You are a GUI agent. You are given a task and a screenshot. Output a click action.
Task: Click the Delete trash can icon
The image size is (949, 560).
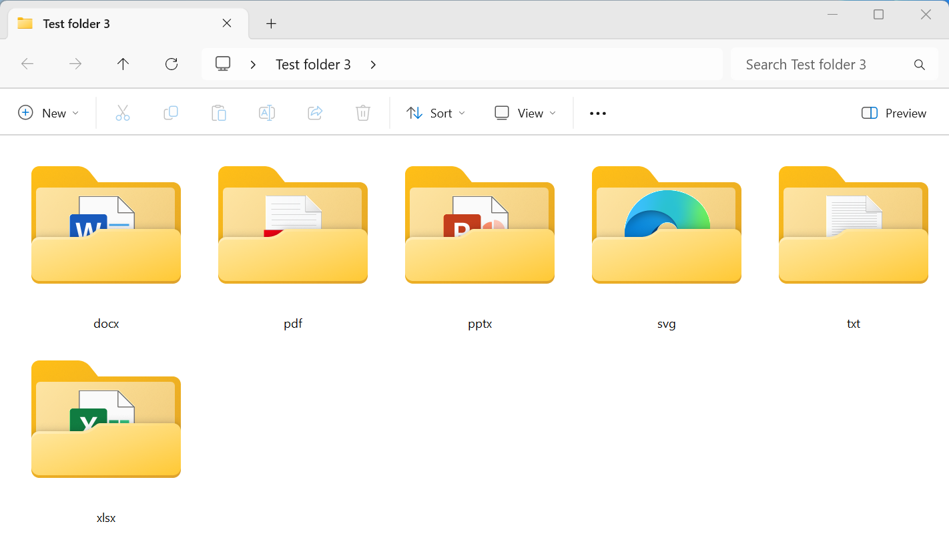[363, 113]
